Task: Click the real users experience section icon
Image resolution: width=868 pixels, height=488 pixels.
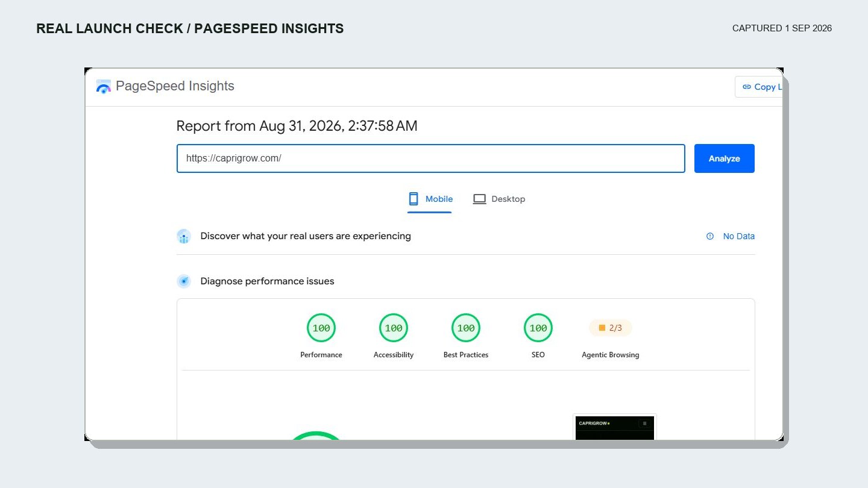Action: pos(184,236)
